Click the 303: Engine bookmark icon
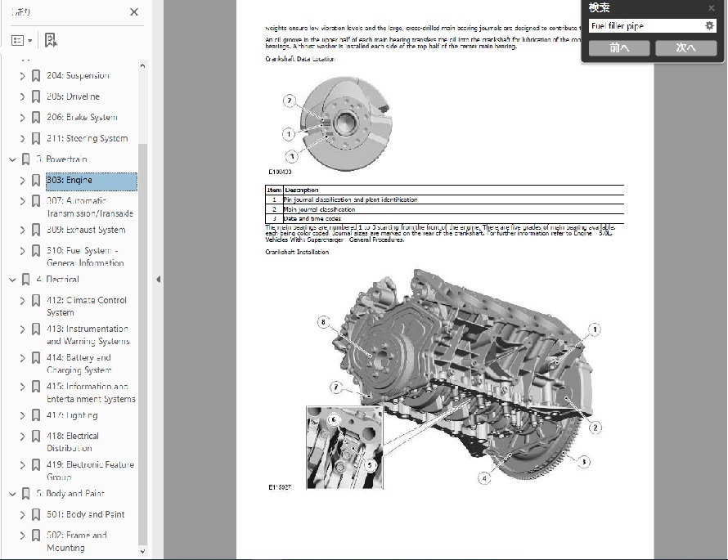Image resolution: width=728 pixels, height=560 pixels. pos(36,180)
